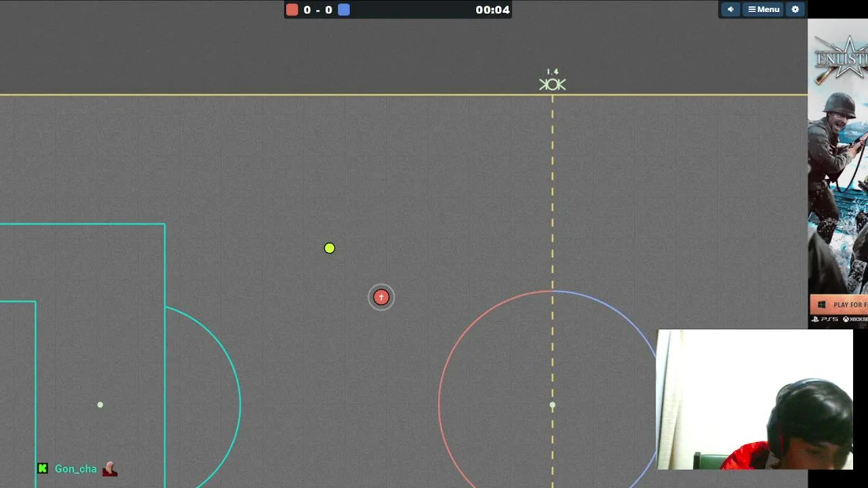
Task: Open settings with the gear icon
Action: click(795, 9)
